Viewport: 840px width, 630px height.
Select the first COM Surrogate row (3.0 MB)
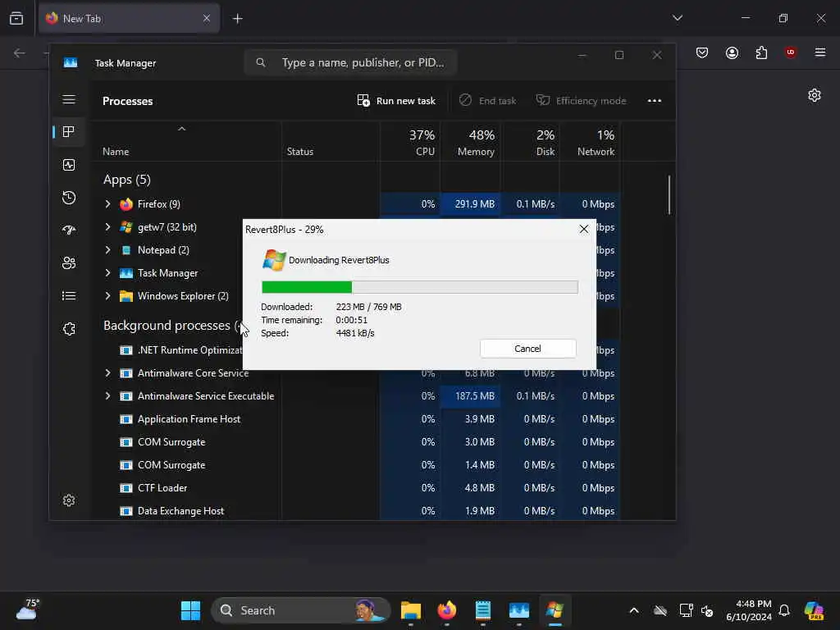(x=354, y=442)
